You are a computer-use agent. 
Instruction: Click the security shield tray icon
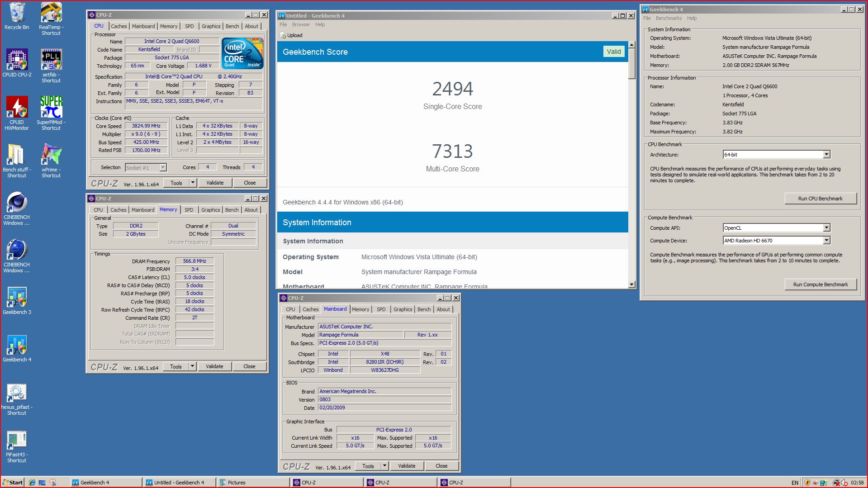tap(807, 483)
